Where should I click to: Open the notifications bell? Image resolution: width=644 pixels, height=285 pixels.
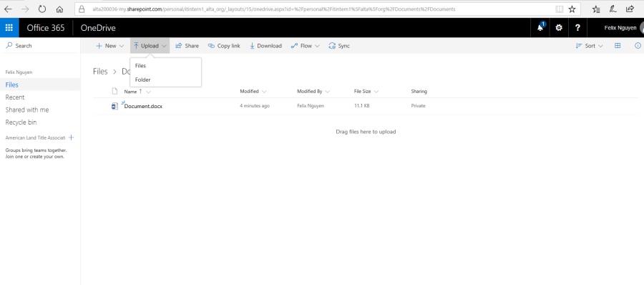tap(540, 27)
